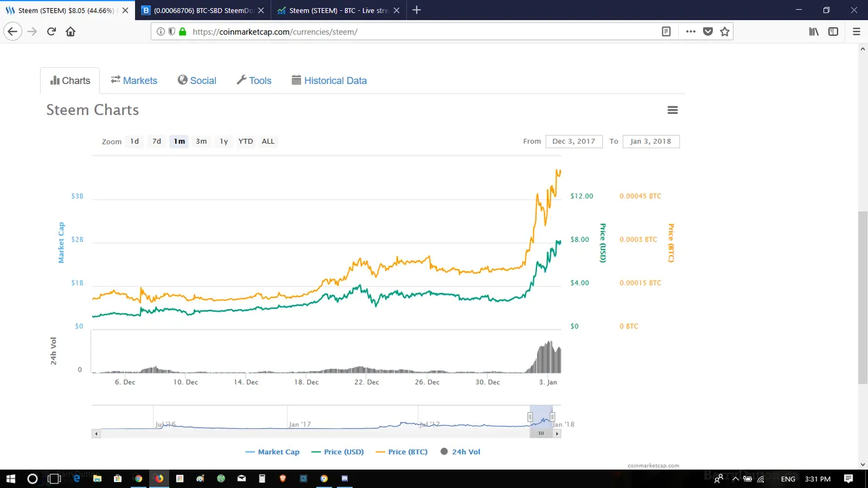
Task: Open the Historical Data tab
Action: [x=329, y=81]
